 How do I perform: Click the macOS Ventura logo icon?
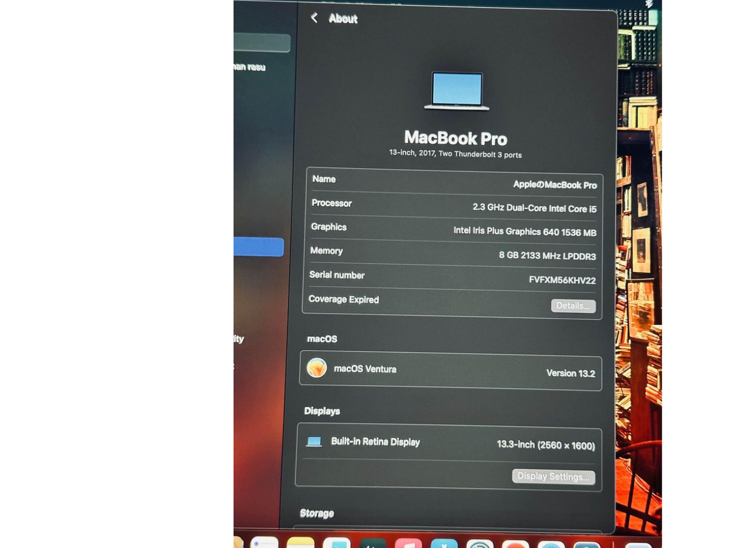[x=317, y=368]
